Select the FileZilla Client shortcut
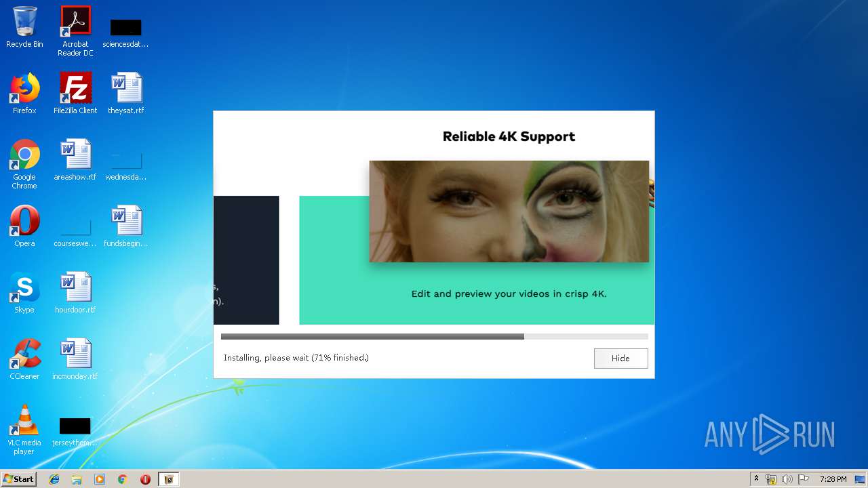 (x=75, y=94)
